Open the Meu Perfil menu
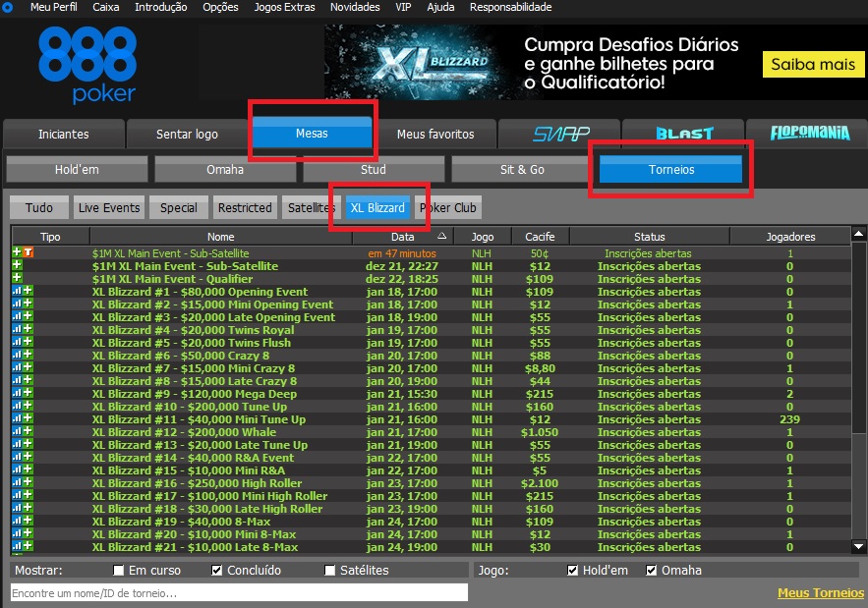This screenshot has height=608, width=868. [54, 7]
